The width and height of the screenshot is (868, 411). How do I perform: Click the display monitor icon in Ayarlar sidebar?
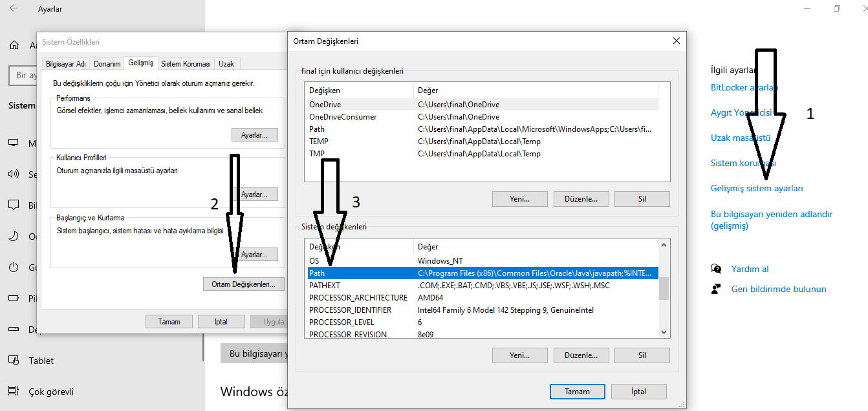click(x=14, y=143)
